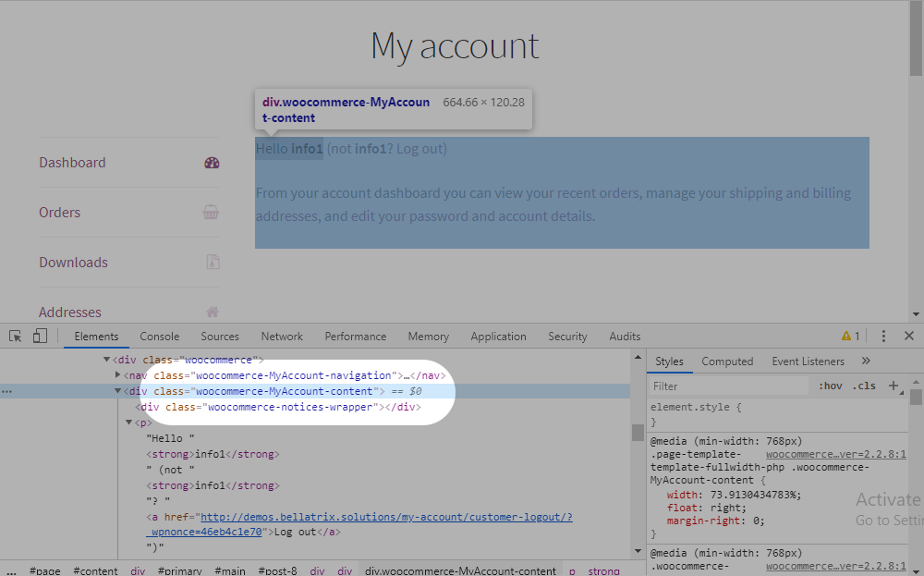Image resolution: width=924 pixels, height=576 pixels.
Task: Click the #content breadcrumb
Action: 95,570
